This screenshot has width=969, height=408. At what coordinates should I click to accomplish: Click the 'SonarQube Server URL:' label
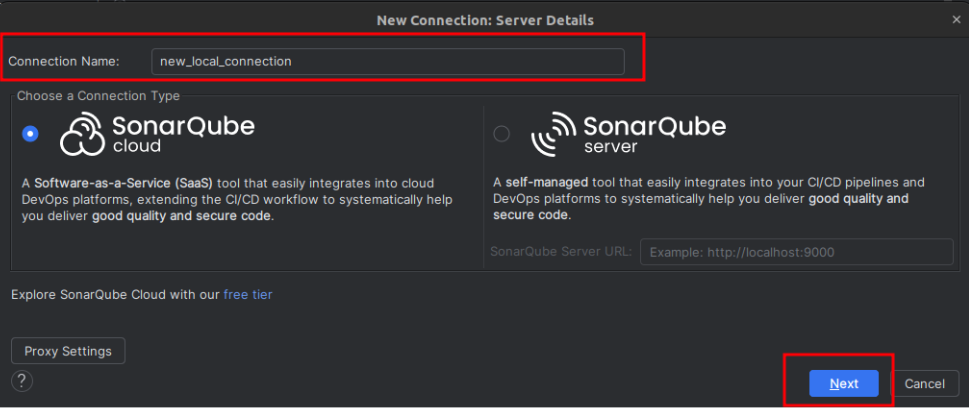click(x=561, y=252)
